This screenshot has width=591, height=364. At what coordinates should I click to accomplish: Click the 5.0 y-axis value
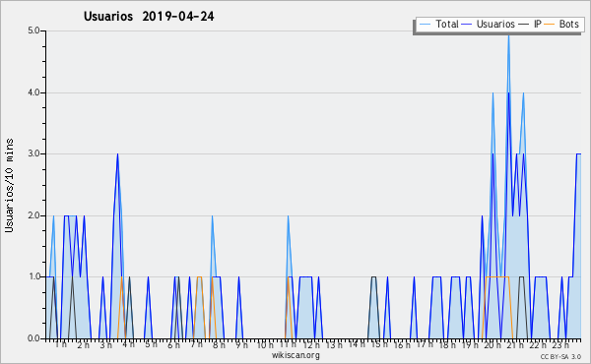click(x=33, y=30)
